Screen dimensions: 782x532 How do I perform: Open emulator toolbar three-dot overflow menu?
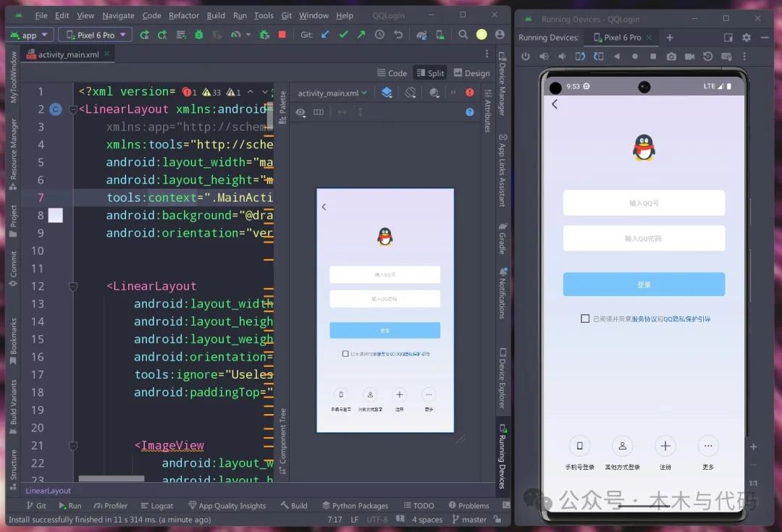pos(744,56)
